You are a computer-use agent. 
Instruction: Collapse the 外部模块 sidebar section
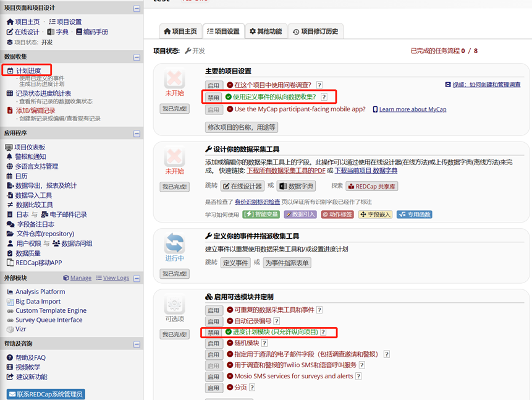(137, 279)
